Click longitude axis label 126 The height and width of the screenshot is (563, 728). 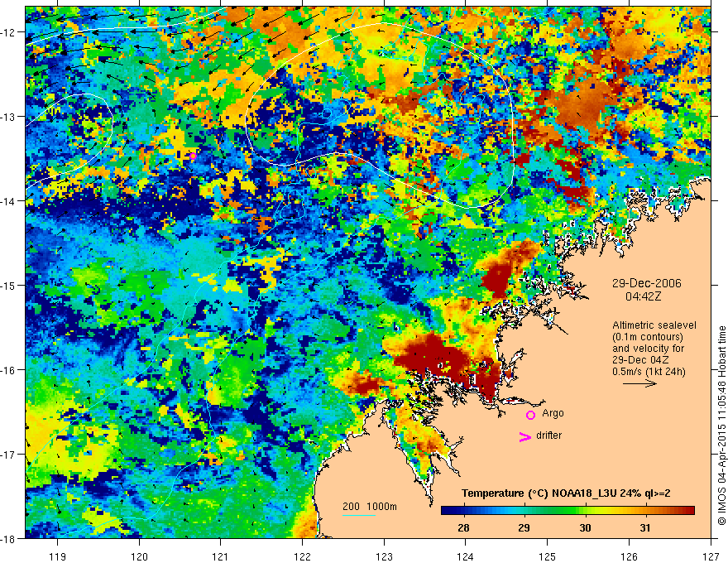click(629, 556)
